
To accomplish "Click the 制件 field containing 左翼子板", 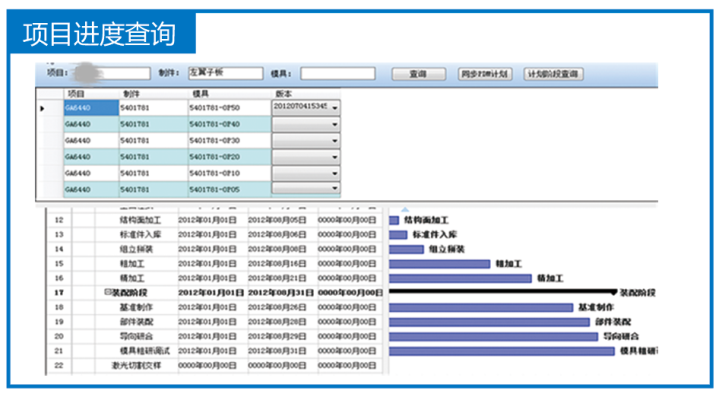I will coord(225,73).
